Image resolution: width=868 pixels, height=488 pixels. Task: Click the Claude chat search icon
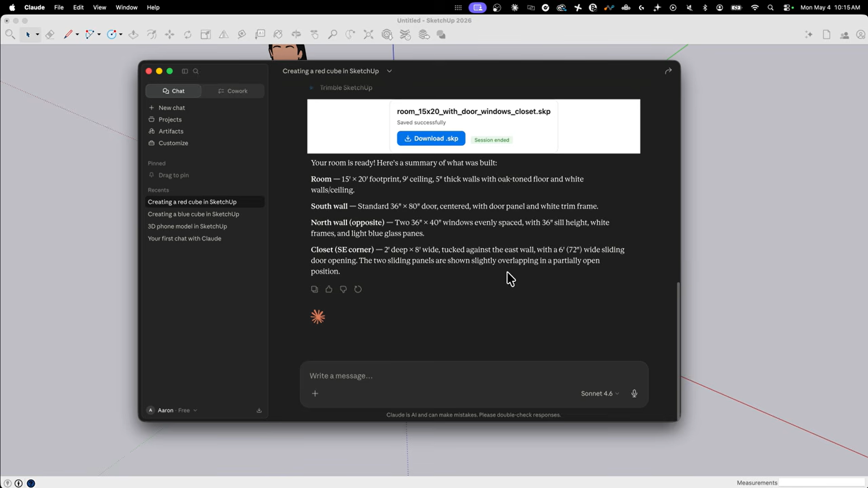pyautogui.click(x=196, y=71)
